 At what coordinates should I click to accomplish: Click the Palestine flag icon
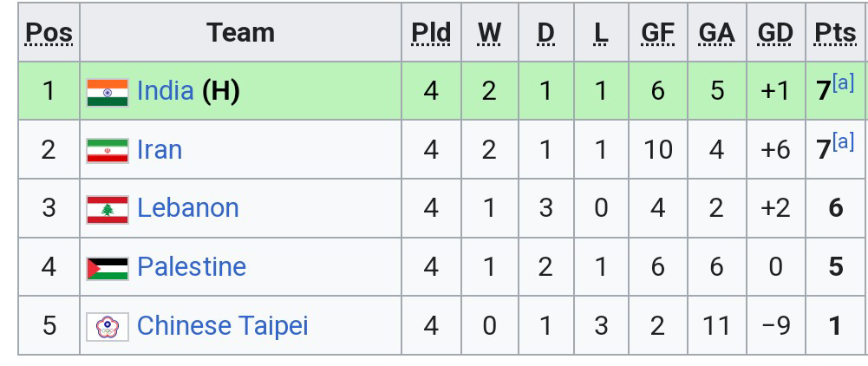pyautogui.click(x=108, y=267)
